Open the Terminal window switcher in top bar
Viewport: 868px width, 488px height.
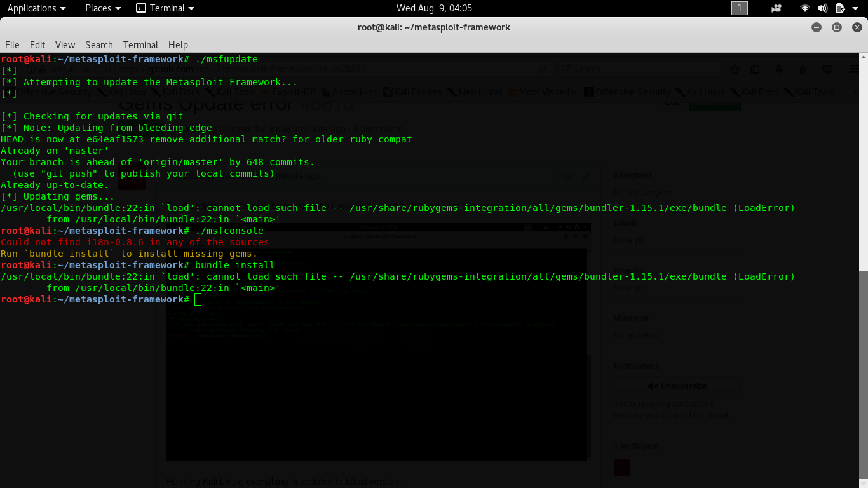(164, 8)
